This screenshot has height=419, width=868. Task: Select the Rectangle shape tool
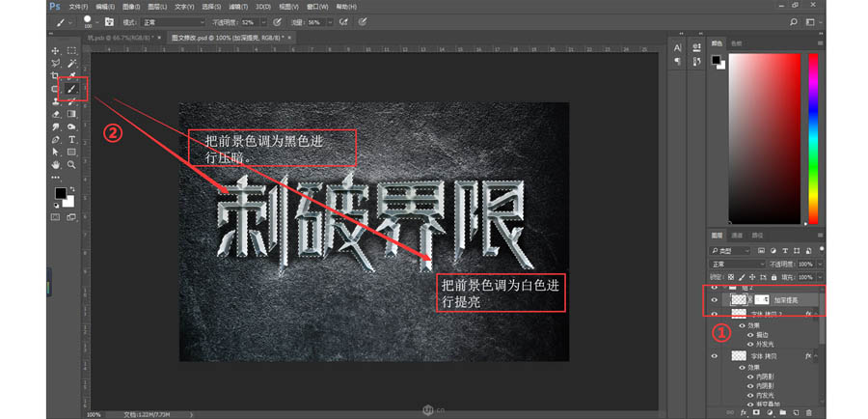(x=71, y=152)
